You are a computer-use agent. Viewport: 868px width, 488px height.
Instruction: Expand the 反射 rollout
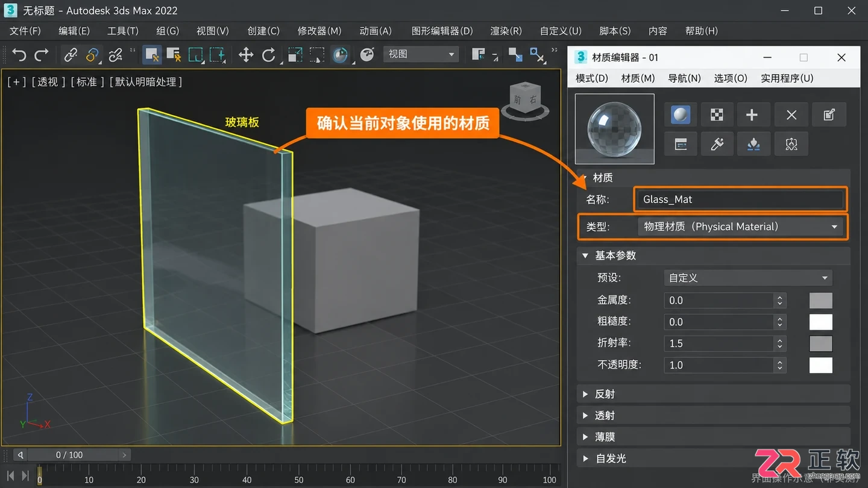(x=714, y=394)
